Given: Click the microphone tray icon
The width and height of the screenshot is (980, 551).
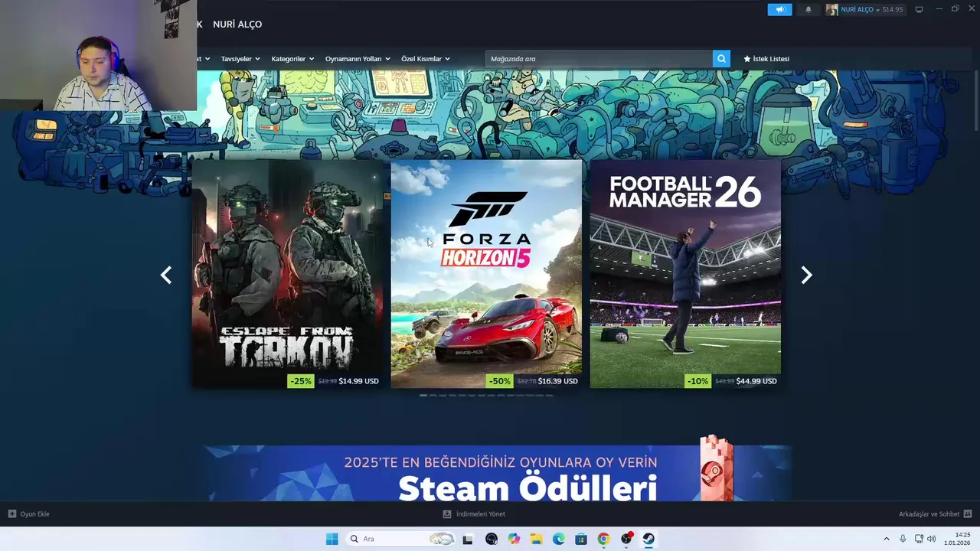Looking at the screenshot, I should click(x=903, y=539).
